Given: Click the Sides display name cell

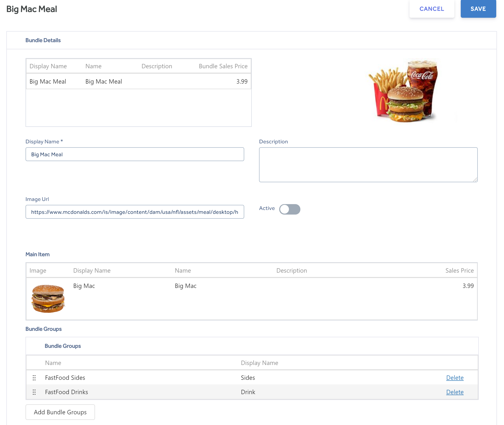Looking at the screenshot, I should click(248, 378).
